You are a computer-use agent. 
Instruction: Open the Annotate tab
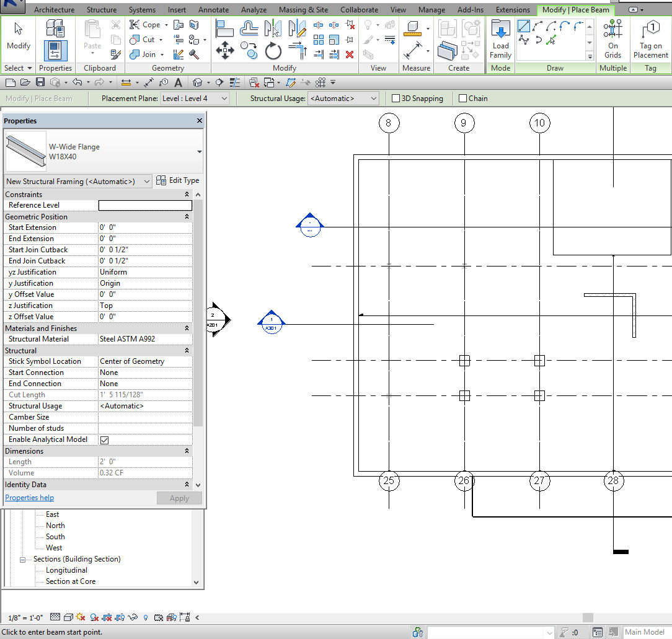click(213, 9)
